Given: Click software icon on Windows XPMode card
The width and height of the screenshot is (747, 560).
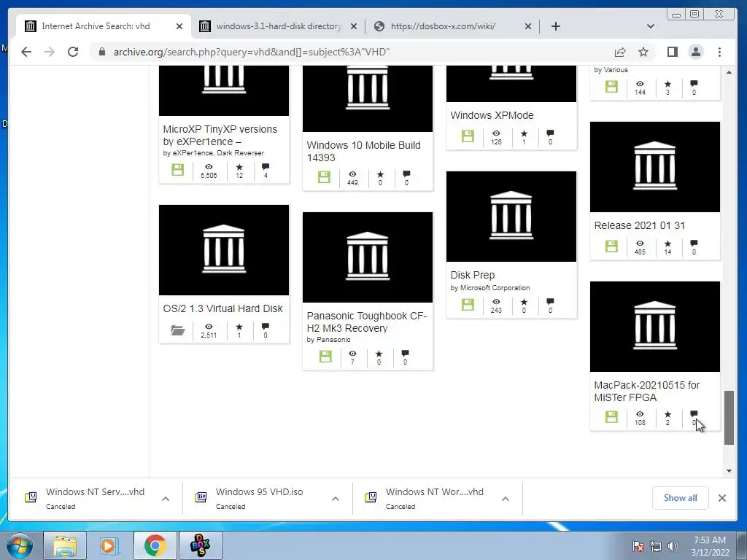Looking at the screenshot, I should click(468, 136).
